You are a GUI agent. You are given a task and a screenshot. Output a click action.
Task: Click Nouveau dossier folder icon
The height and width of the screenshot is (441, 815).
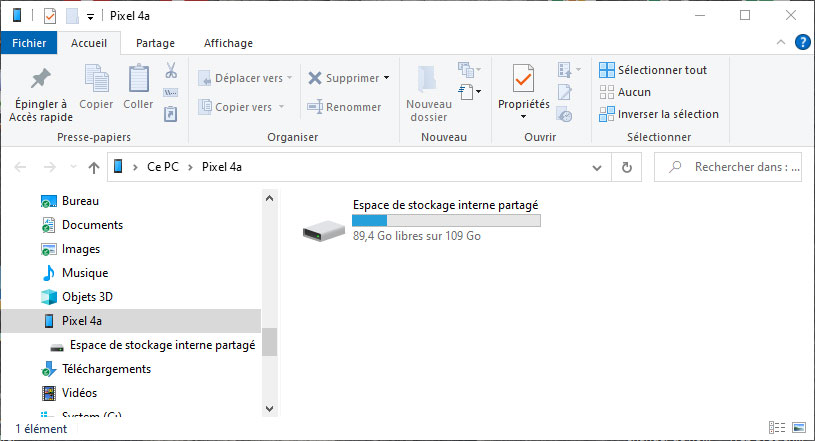point(428,79)
